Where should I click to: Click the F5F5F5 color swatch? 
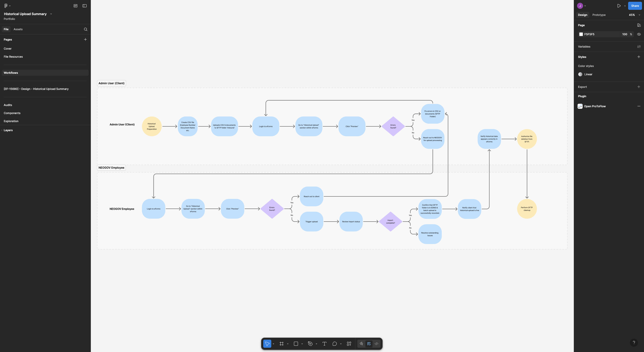click(581, 34)
